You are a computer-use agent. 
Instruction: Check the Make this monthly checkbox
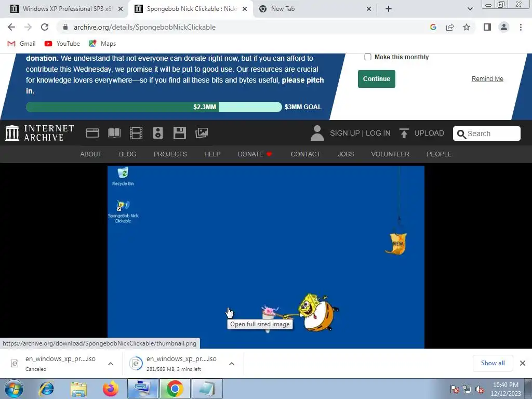pyautogui.click(x=367, y=57)
